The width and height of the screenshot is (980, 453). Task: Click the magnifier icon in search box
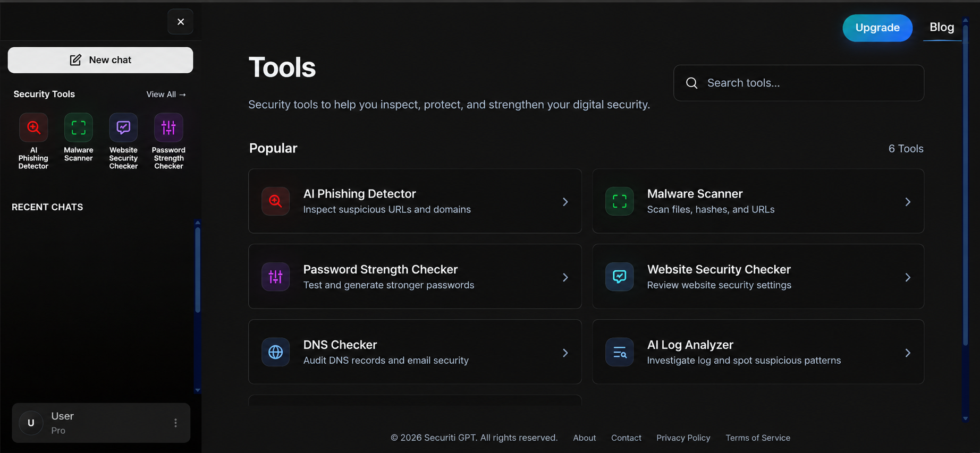tap(691, 83)
